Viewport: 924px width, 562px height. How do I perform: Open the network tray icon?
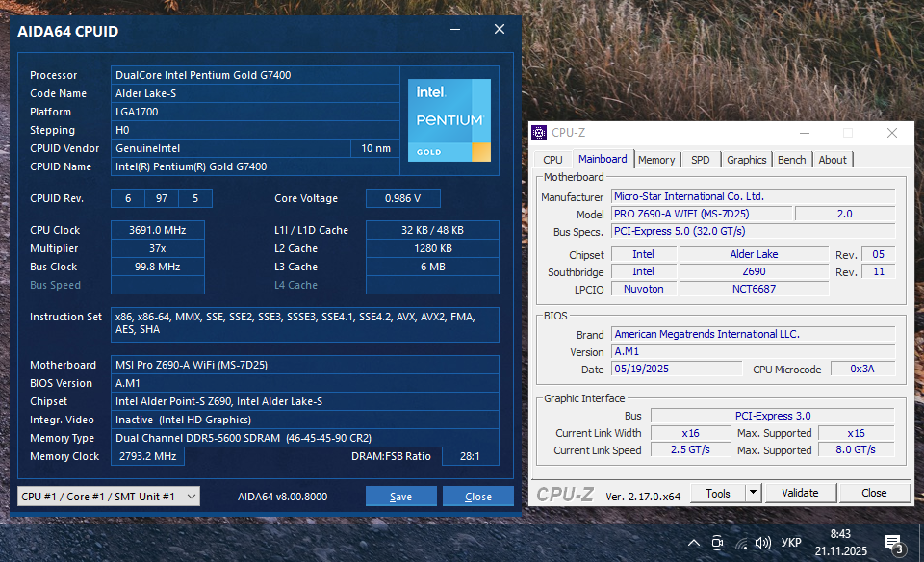click(x=741, y=543)
